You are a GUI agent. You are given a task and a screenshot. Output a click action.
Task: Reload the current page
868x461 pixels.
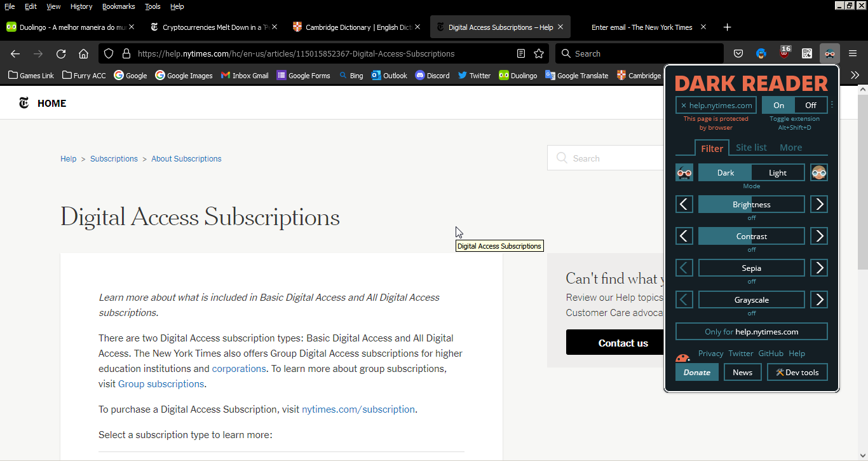[x=61, y=54]
